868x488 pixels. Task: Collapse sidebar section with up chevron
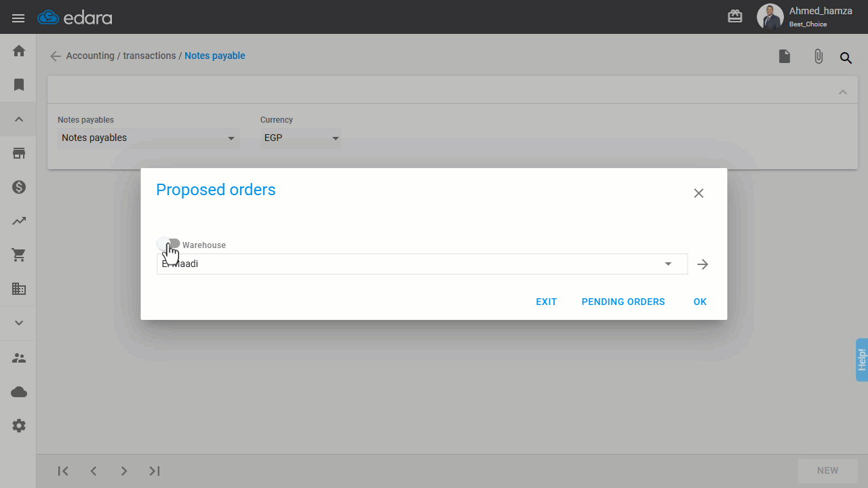(x=19, y=119)
